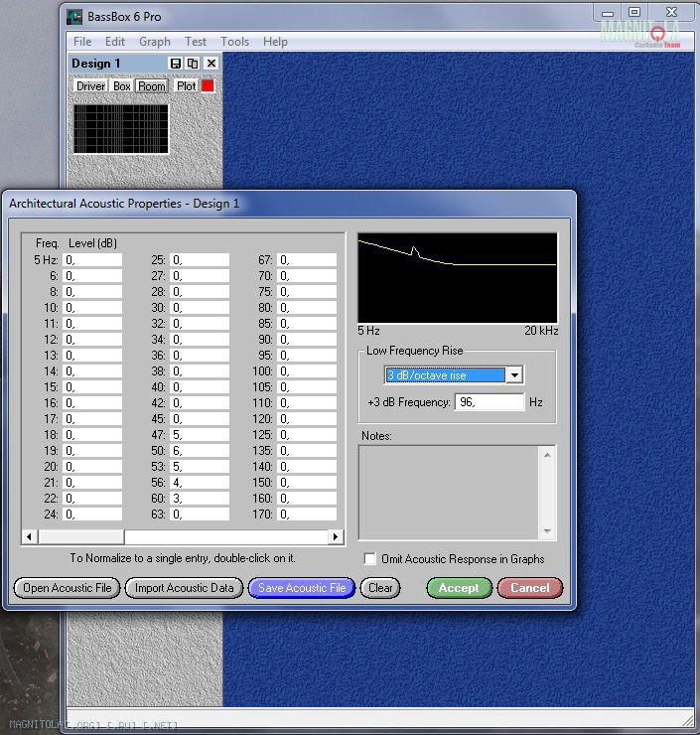Open the Tools menu
The image size is (700, 735).
point(234,42)
